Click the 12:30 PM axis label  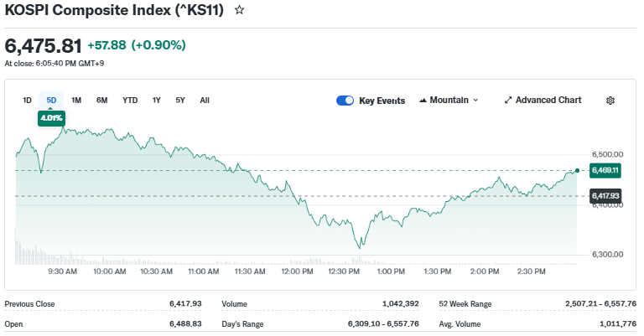click(x=344, y=271)
